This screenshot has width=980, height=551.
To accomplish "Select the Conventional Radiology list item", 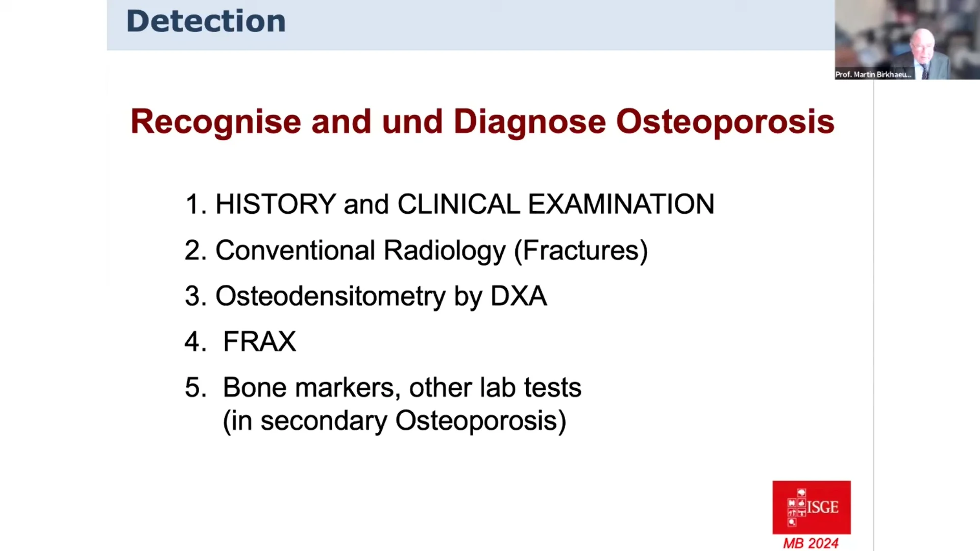I will 416,251.
